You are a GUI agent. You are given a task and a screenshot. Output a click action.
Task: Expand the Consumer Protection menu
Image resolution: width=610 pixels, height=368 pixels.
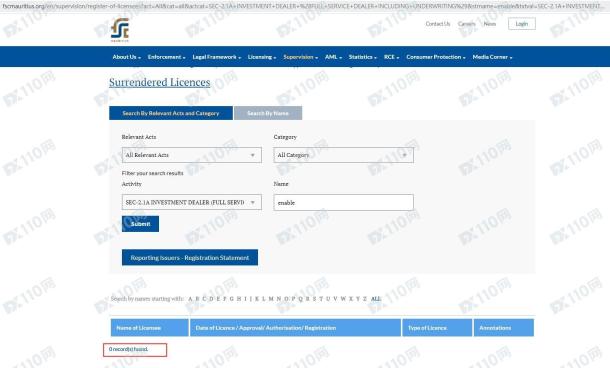(436, 57)
